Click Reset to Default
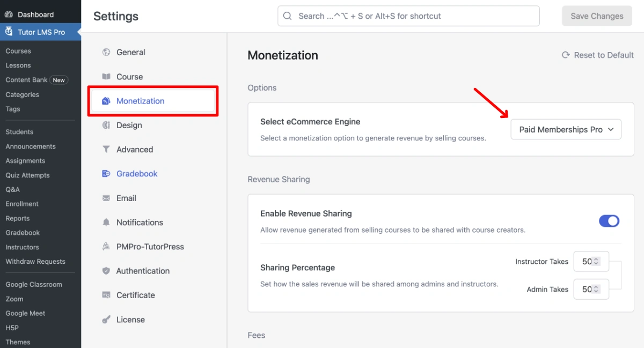 point(597,55)
